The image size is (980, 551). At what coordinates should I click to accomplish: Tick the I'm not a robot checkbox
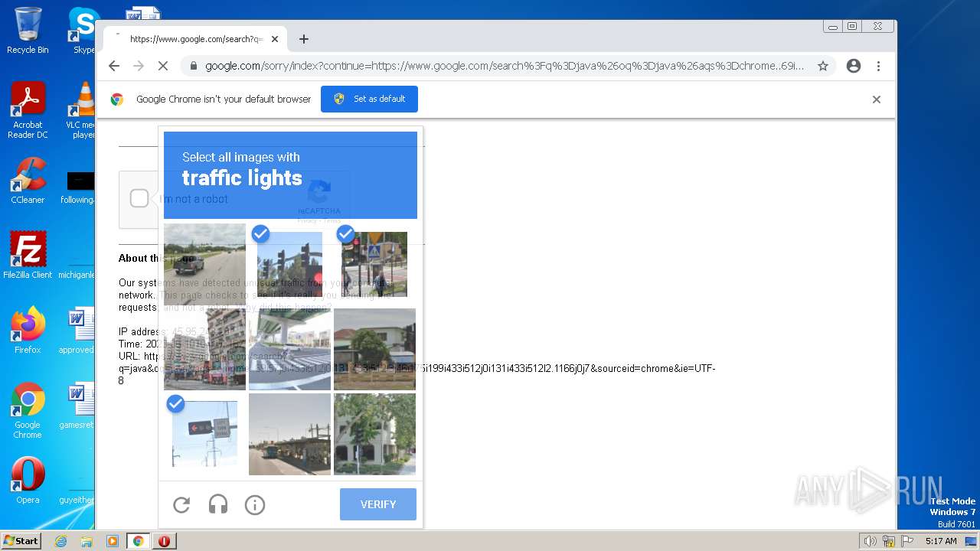[x=139, y=199]
